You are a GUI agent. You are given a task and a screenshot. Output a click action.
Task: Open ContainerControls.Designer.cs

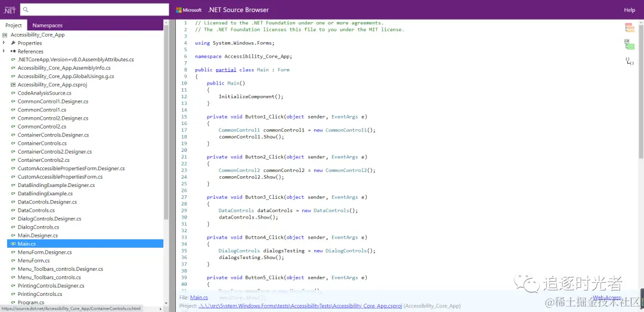pos(54,135)
